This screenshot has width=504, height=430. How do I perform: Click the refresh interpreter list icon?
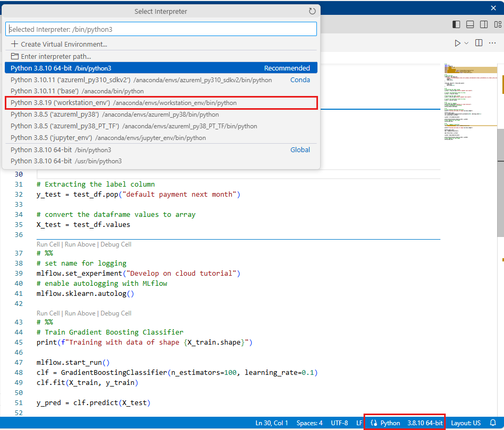312,11
